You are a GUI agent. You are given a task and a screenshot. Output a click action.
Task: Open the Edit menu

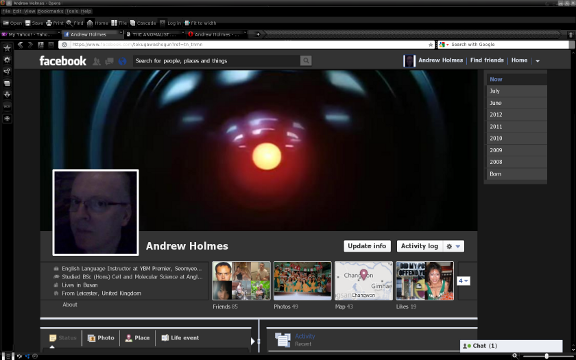click(x=17, y=11)
